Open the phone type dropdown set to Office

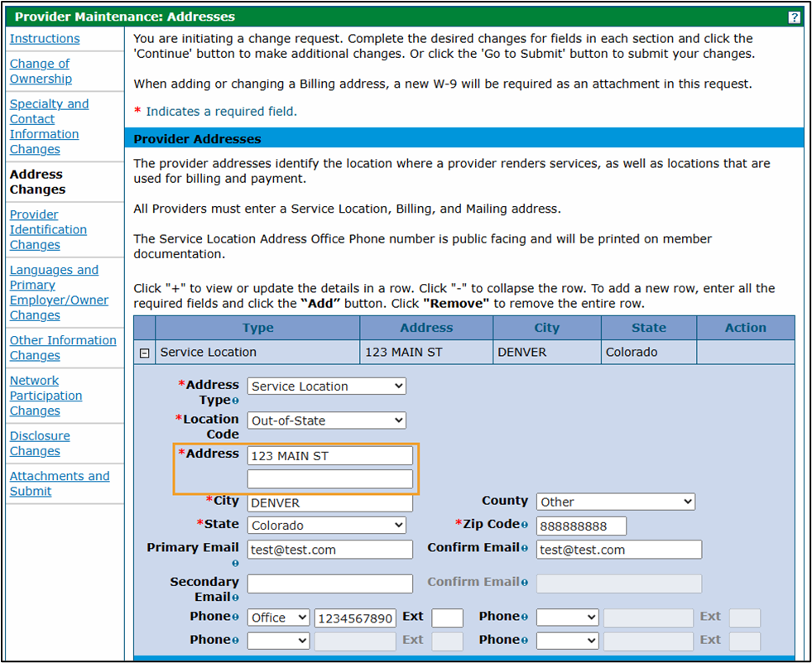[x=277, y=617]
